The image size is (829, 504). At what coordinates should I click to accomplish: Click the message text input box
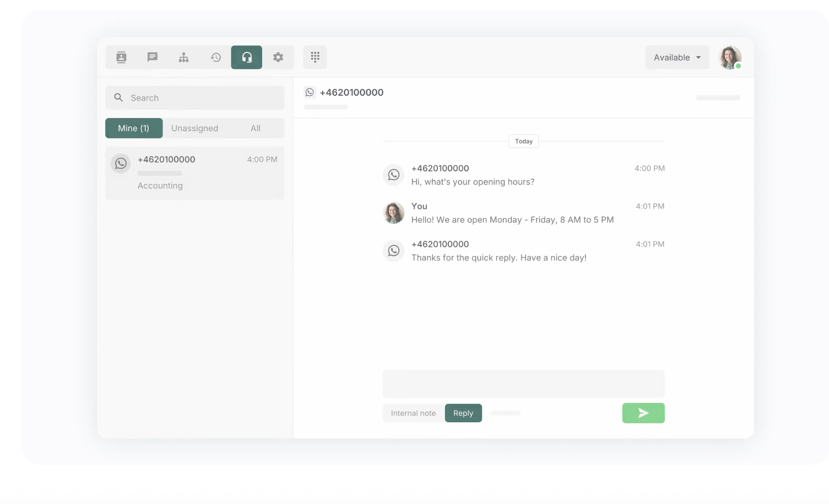coord(523,384)
